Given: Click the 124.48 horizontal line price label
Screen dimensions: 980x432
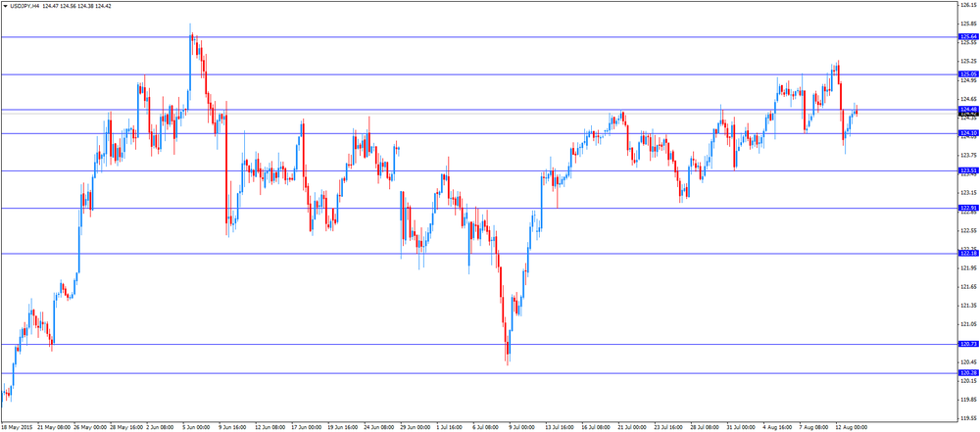Looking at the screenshot, I should tap(968, 110).
